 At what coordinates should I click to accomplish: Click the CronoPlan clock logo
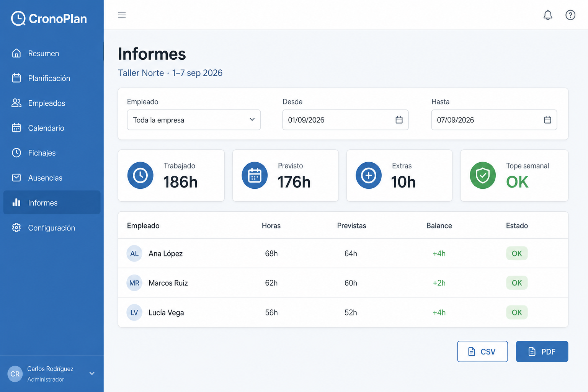18,18
